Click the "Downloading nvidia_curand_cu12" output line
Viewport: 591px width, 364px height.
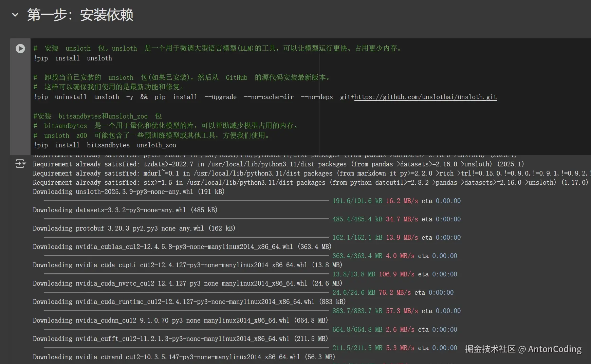coord(184,357)
